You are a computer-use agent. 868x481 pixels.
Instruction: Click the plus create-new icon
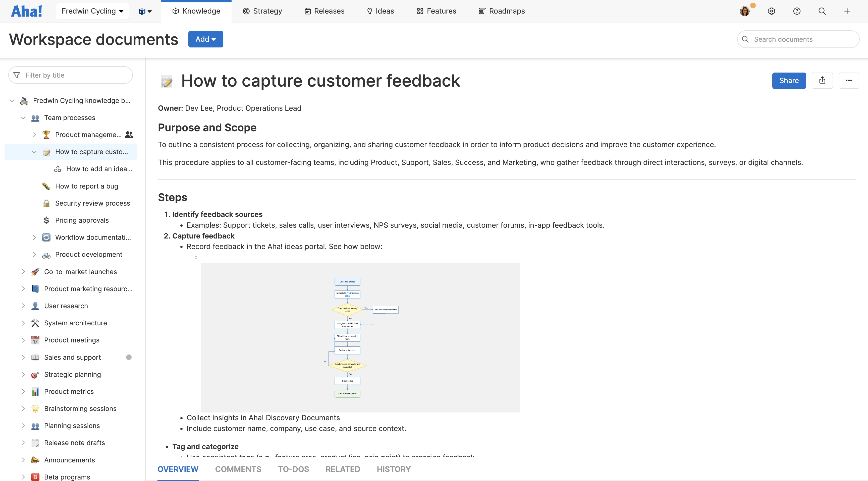(847, 11)
